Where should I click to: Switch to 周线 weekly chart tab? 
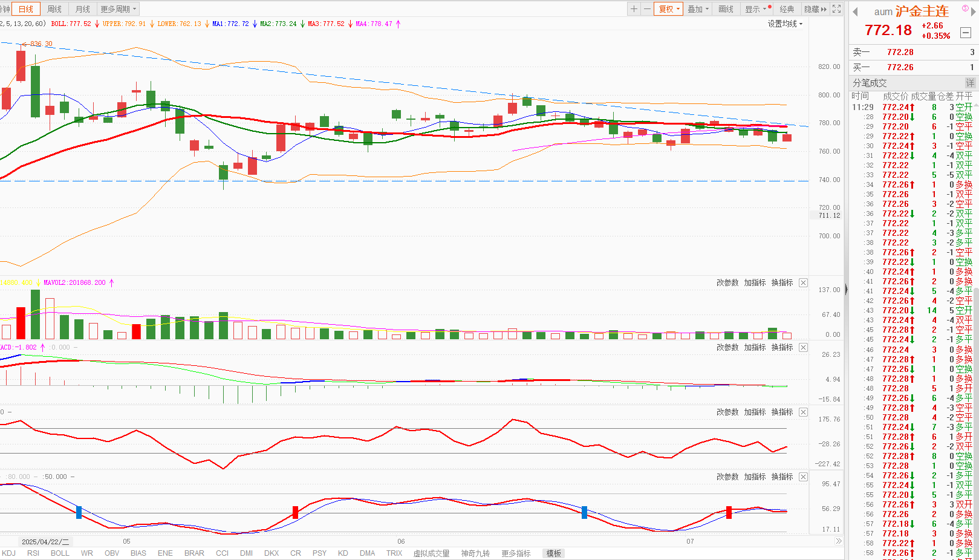[54, 9]
